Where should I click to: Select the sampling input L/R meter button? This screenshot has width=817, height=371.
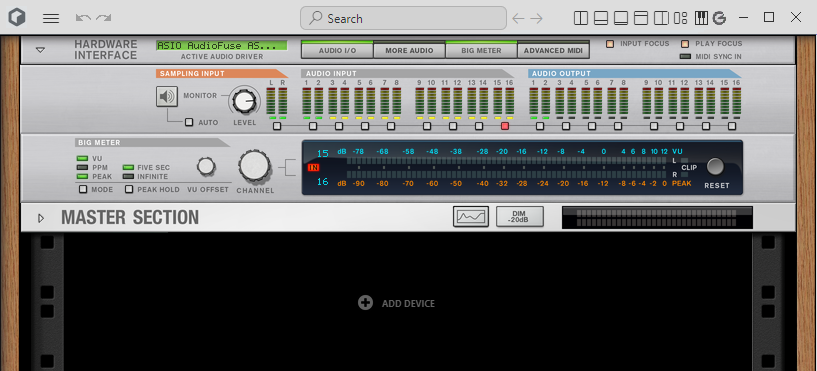277,126
